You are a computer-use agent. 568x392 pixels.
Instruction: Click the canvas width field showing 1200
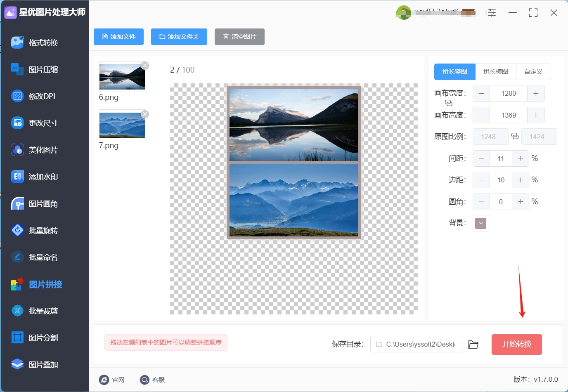pyautogui.click(x=509, y=93)
